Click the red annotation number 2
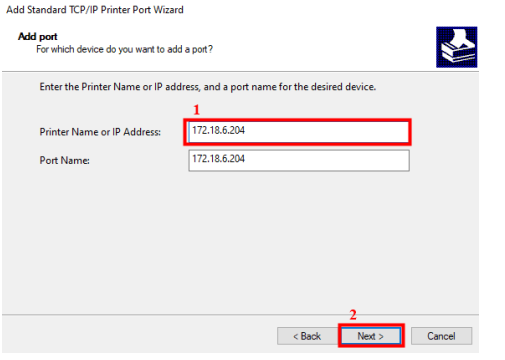 (x=353, y=315)
